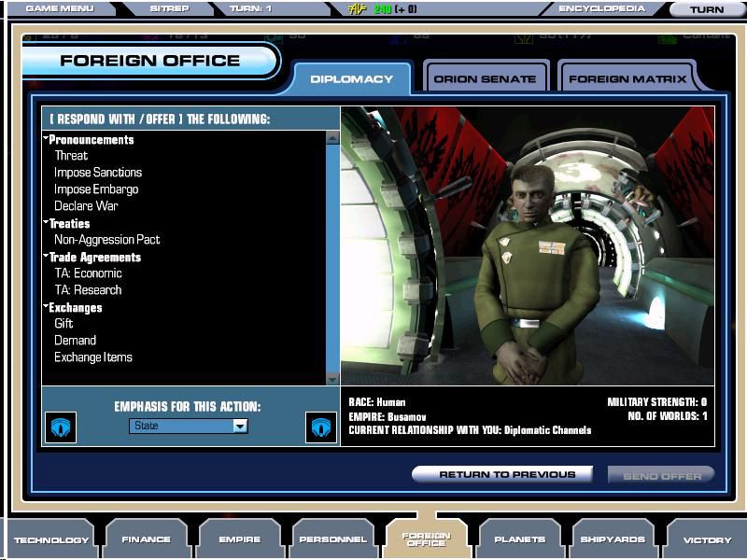Open the Emphasis State dropdown
This screenshot has height=560, width=747.
pos(240,426)
